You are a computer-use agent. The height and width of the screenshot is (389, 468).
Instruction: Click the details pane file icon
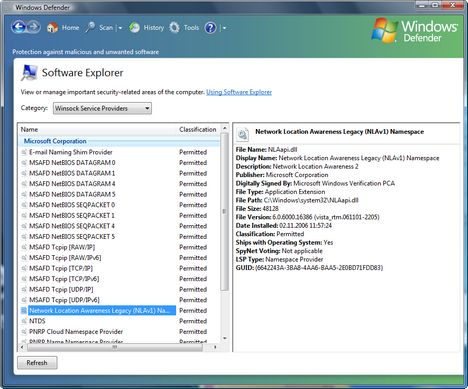pyautogui.click(x=243, y=134)
